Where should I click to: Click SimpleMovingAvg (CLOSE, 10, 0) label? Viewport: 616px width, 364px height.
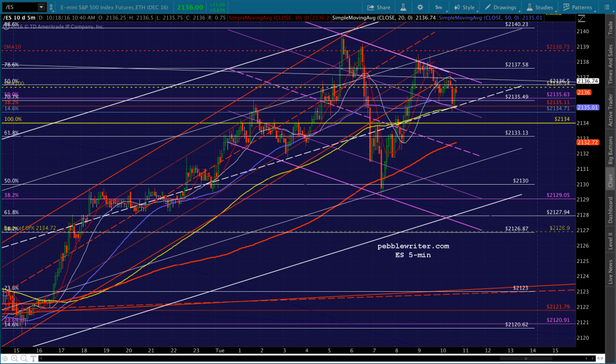tap(269, 17)
